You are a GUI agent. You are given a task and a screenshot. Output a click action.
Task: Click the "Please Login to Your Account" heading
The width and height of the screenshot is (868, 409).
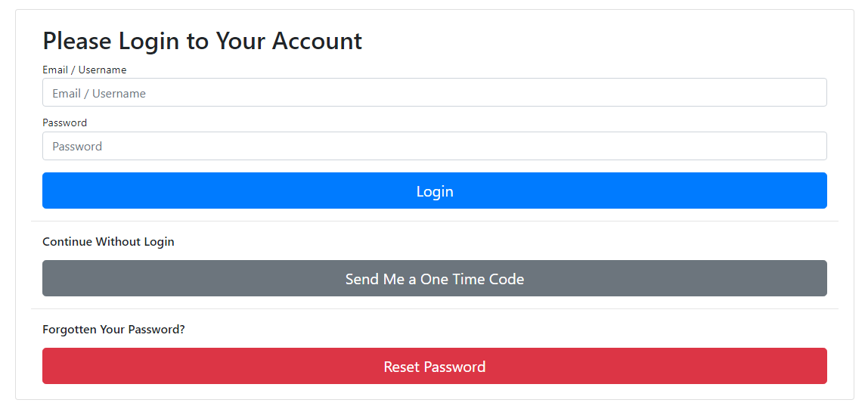click(x=203, y=41)
